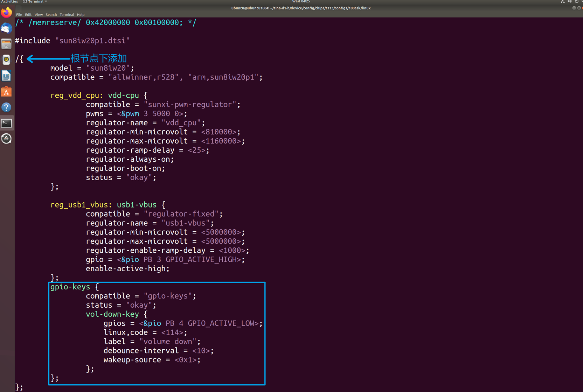Expand the Terminal app menu in top bar
The height and width of the screenshot is (392, 583).
pos(35,2)
